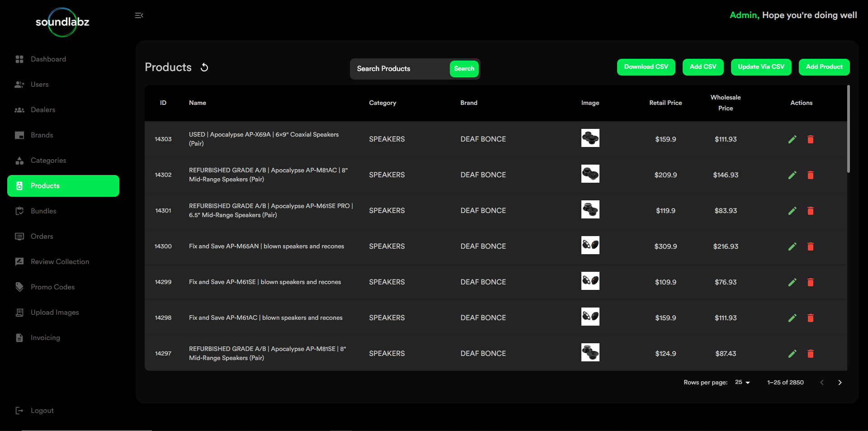Select 'Fix and Save AP-M65AN' product name
The width and height of the screenshot is (868, 431).
point(266,246)
